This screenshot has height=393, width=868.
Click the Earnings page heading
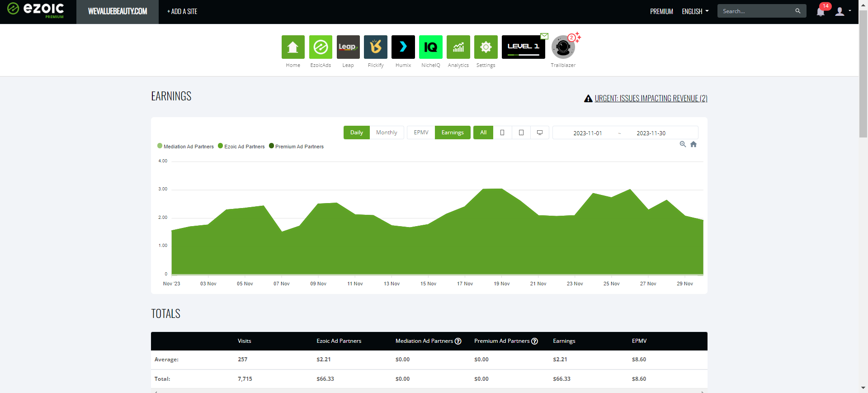click(171, 96)
